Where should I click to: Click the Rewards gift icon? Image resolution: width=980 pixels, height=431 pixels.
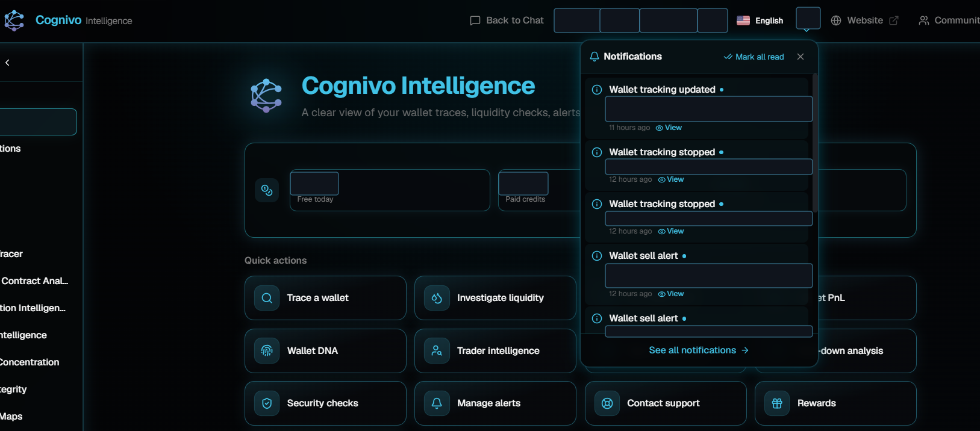pyautogui.click(x=777, y=403)
